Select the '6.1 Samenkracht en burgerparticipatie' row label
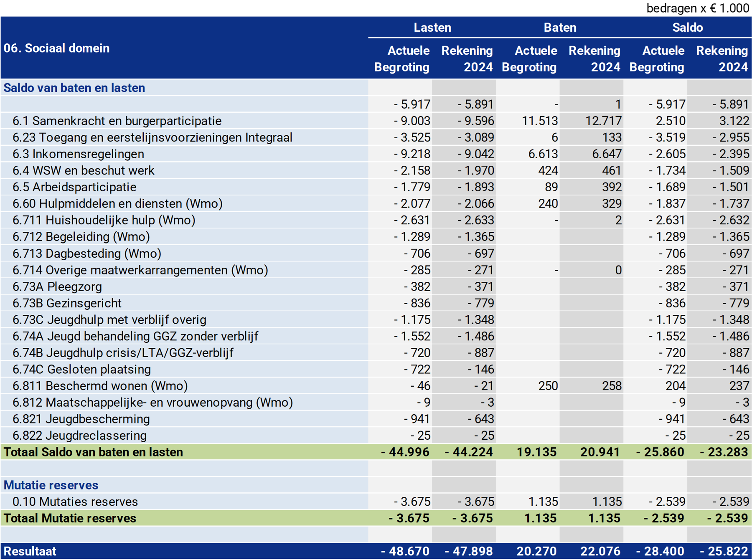This screenshot has width=752, height=560. 117,121
